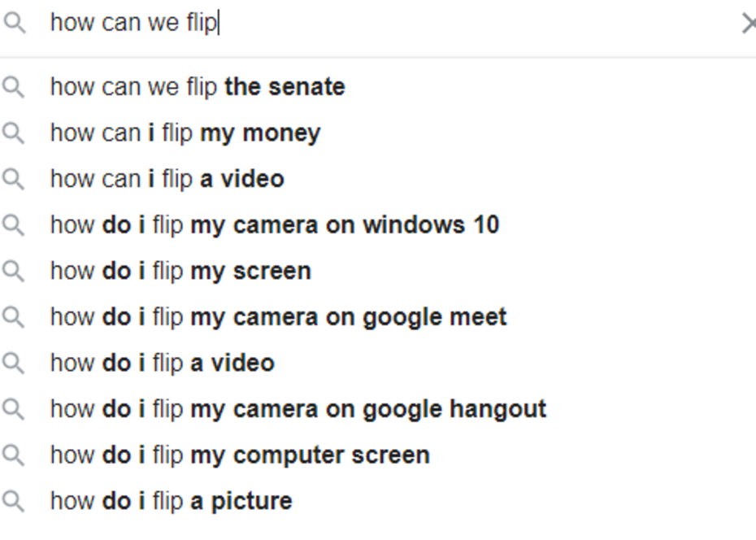The image size is (756, 540).
Task: Choose "how can i flip my money" suggestion
Action: [x=185, y=133]
